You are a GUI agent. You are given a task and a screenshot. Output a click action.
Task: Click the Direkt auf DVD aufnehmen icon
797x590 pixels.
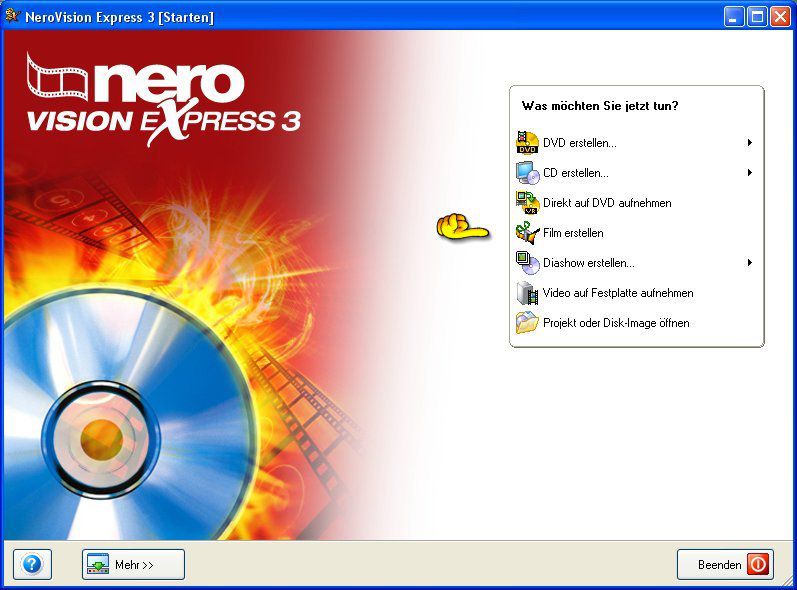click(x=527, y=203)
